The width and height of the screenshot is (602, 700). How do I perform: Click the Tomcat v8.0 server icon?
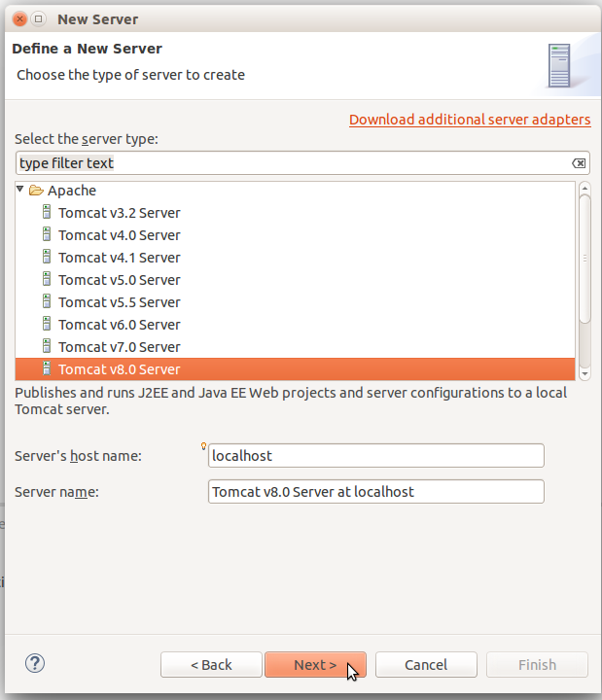point(47,367)
